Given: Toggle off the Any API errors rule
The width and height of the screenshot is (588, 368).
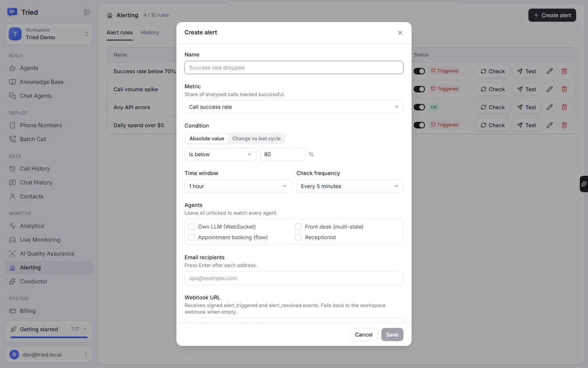Looking at the screenshot, I should point(419,107).
